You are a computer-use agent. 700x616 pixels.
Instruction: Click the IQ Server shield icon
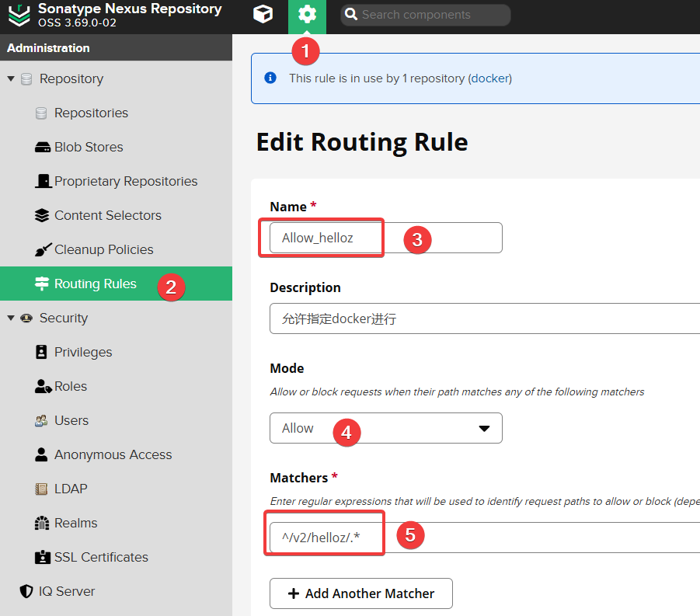pos(27,591)
